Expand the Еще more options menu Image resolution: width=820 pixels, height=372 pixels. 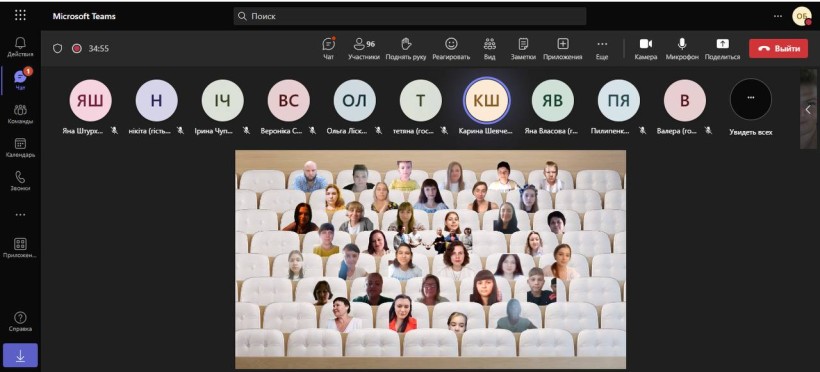tap(602, 48)
